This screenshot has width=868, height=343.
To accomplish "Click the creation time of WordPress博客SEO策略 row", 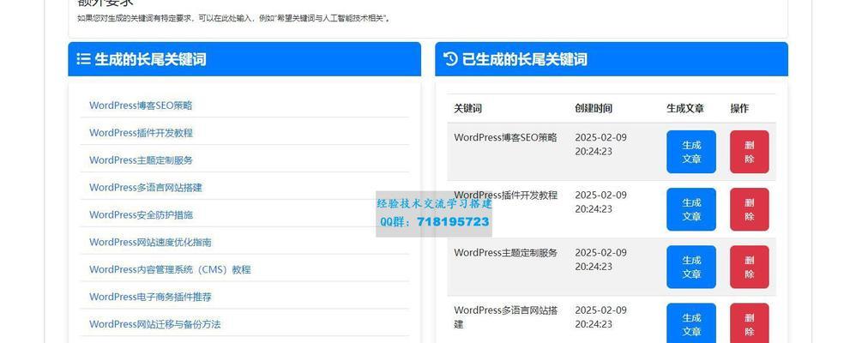I will click(600, 144).
